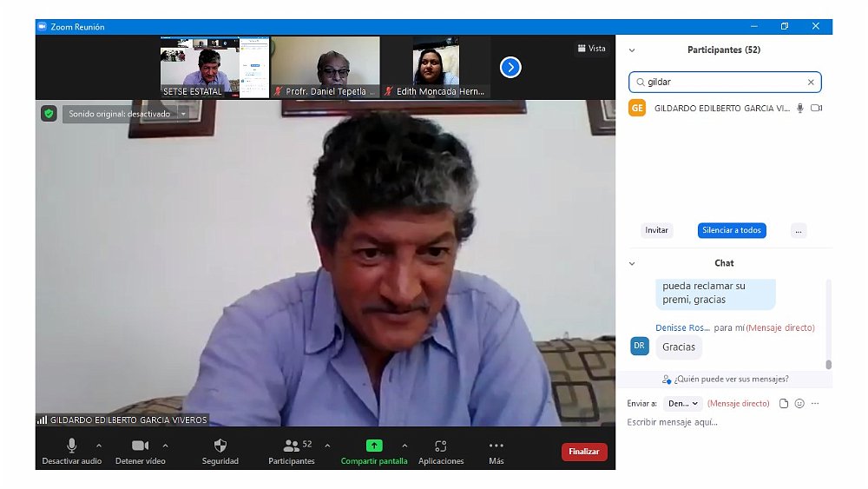Image resolution: width=868 pixels, height=489 pixels.
Task: Toggle microphone for Gildardo in participant list
Action: tap(799, 109)
